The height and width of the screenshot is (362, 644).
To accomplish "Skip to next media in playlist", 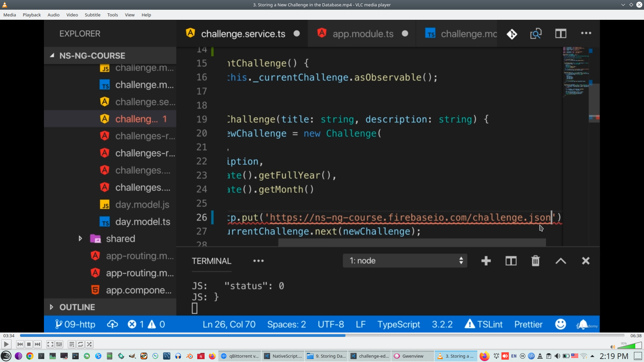I will [x=38, y=344].
